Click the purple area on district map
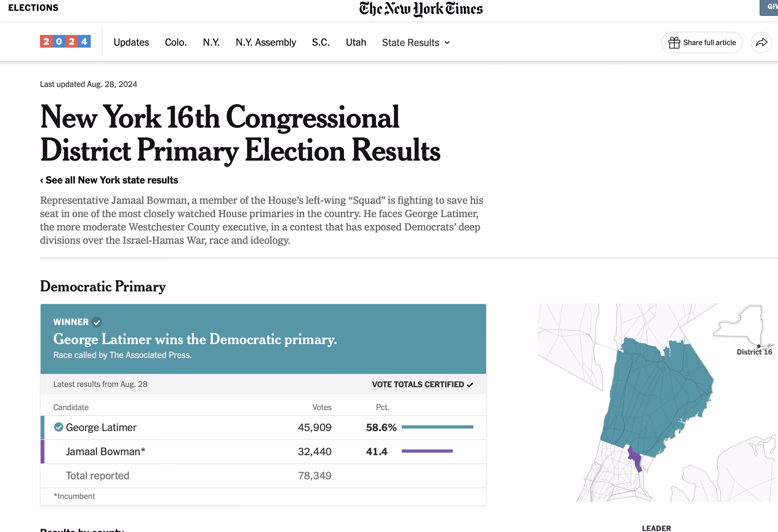The width and height of the screenshot is (778, 532). coord(635,458)
